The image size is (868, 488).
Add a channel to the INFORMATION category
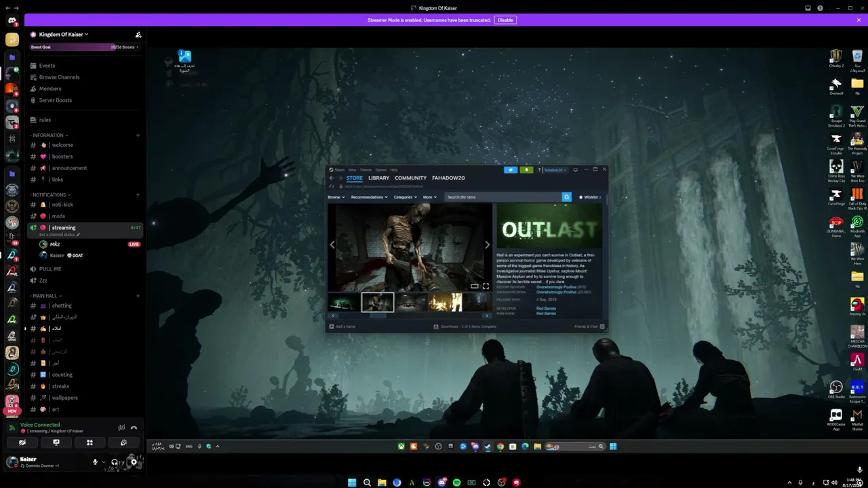(138, 136)
